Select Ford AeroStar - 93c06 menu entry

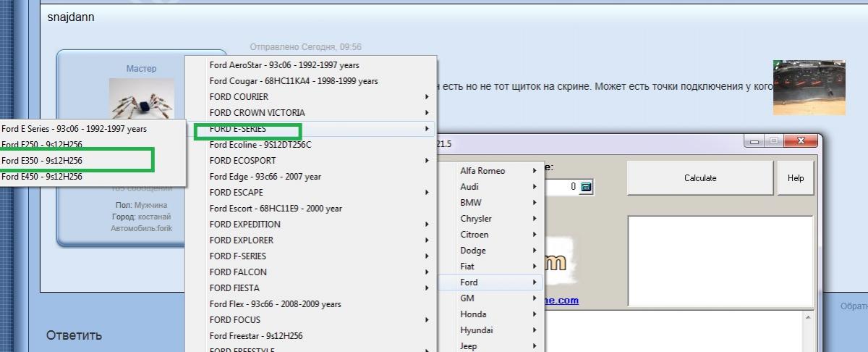(311, 65)
